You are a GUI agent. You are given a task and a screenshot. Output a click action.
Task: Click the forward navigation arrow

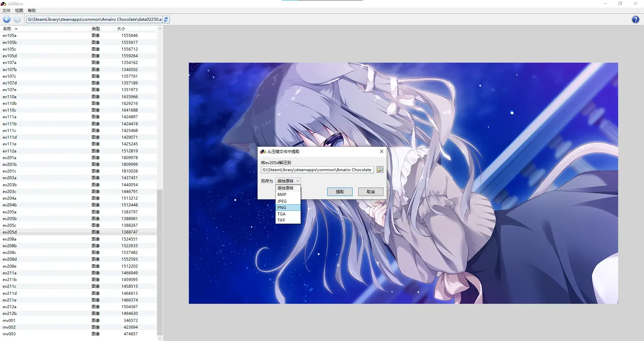pyautogui.click(x=17, y=19)
